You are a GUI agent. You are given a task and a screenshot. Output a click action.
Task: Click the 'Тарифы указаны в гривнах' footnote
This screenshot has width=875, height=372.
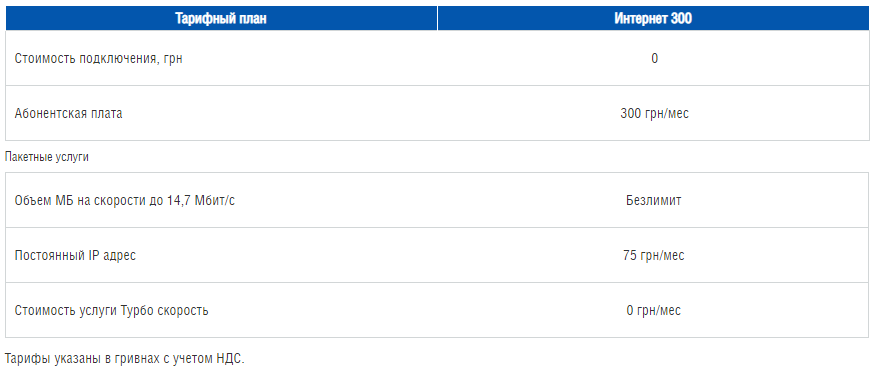click(x=124, y=357)
